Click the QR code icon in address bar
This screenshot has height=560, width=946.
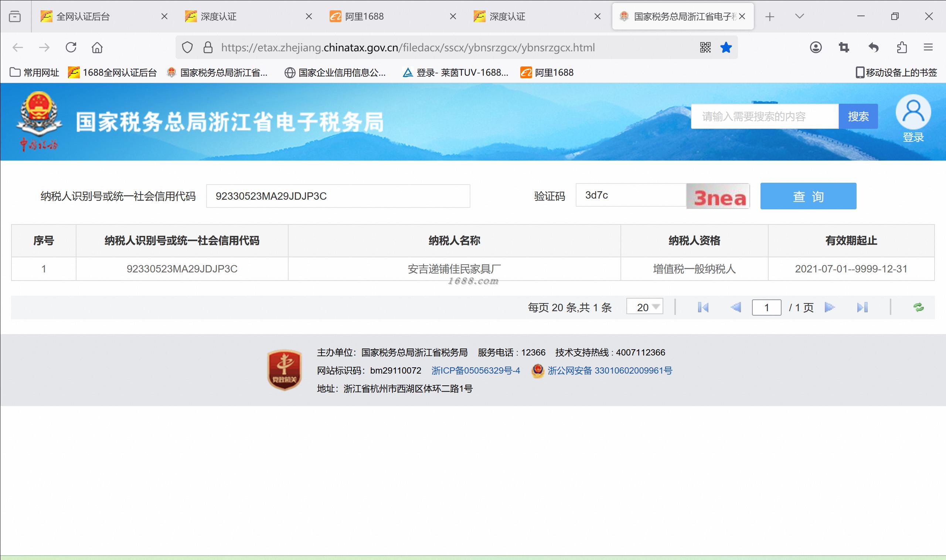(x=705, y=48)
